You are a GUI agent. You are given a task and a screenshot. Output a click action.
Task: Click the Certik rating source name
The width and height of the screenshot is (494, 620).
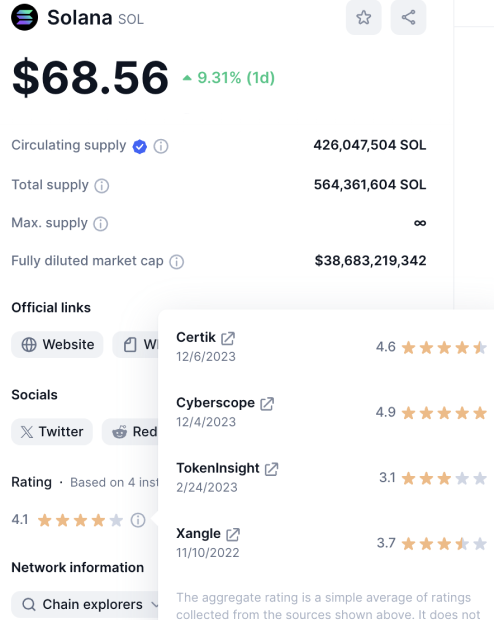pyautogui.click(x=196, y=337)
